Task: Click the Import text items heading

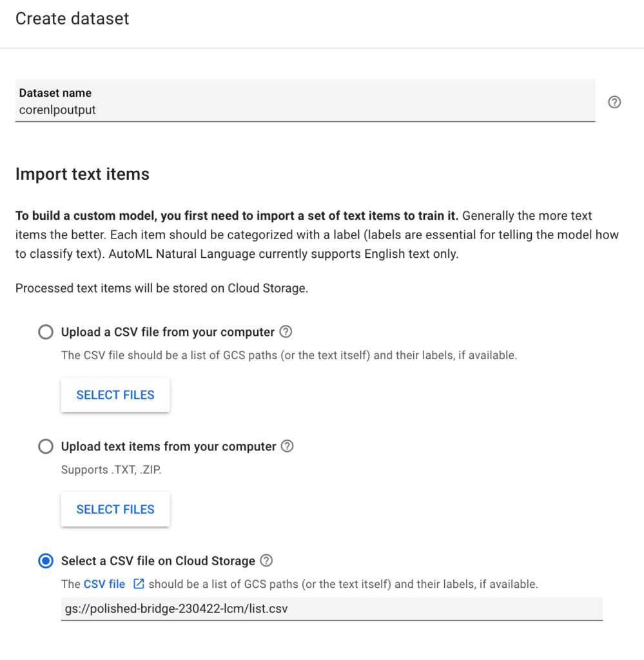Action: coord(83,174)
